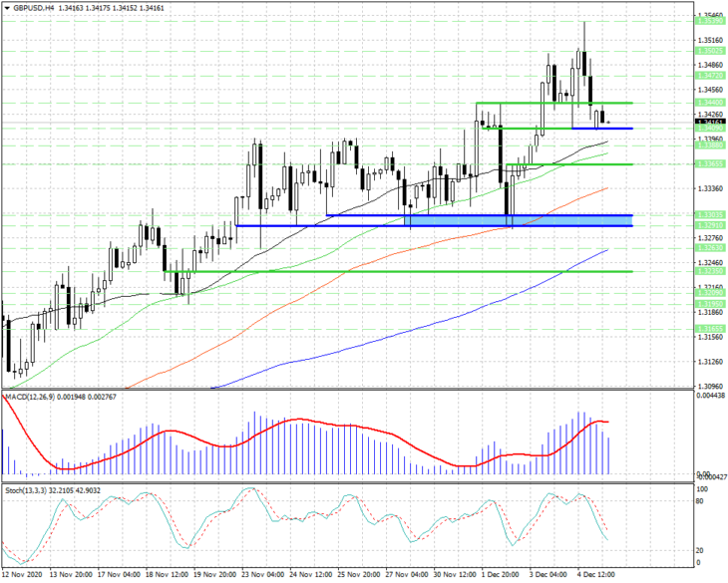Screen dimensions: 728x583
Task: Select the green price label 1.31950
Action: 710,304
